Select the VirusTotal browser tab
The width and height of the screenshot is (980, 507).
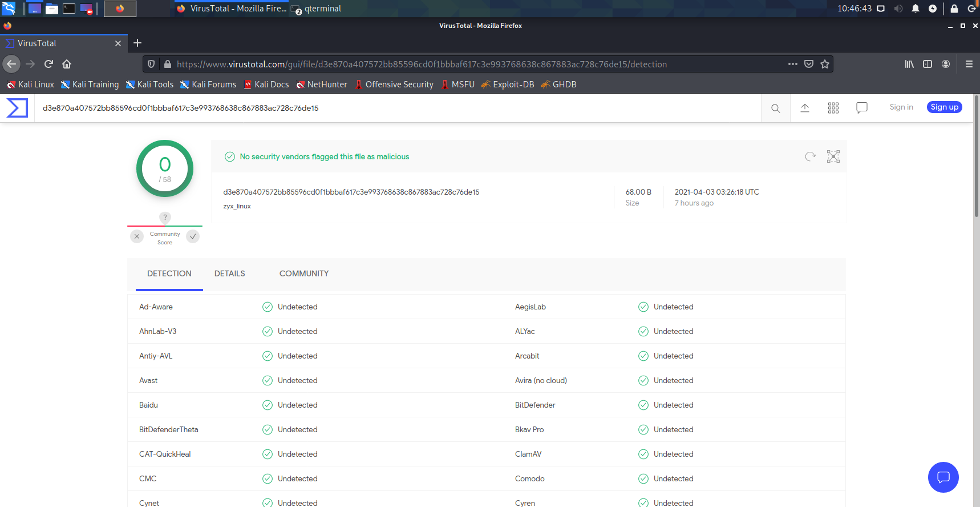pos(63,43)
